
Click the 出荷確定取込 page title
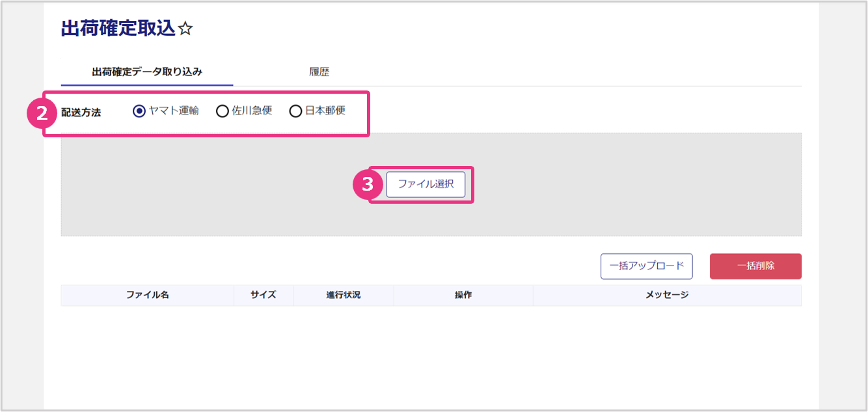click(x=118, y=29)
